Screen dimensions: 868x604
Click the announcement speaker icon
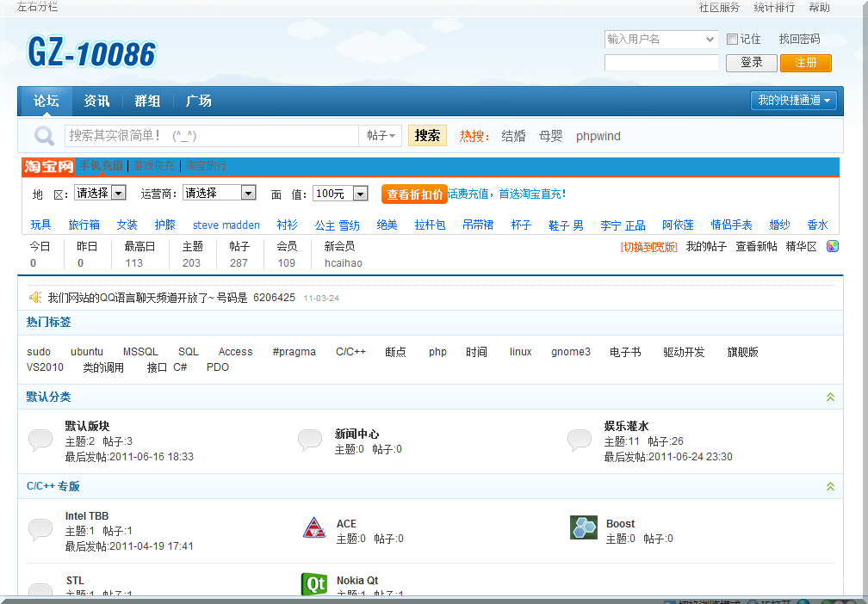[35, 298]
